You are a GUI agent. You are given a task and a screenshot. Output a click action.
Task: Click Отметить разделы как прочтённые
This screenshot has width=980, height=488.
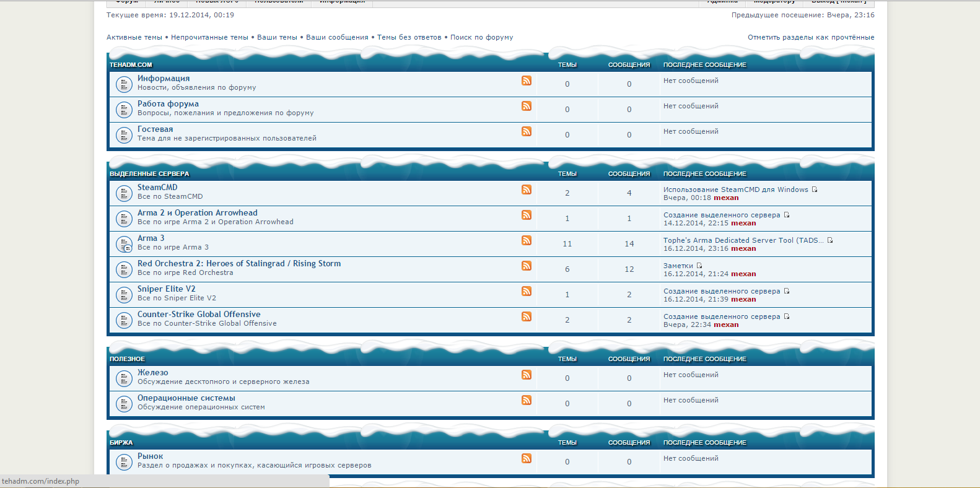click(x=811, y=37)
